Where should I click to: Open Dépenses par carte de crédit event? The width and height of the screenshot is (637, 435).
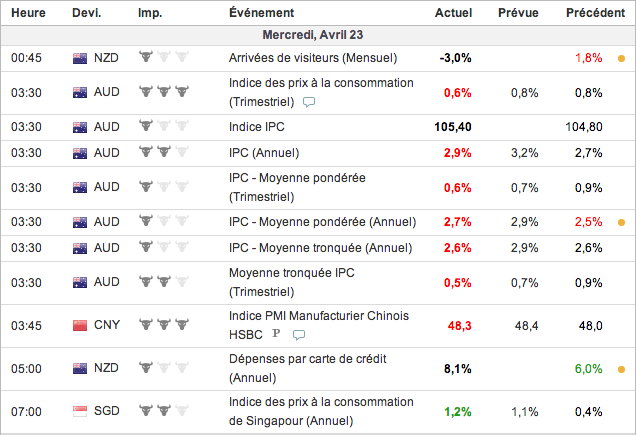pyautogui.click(x=307, y=359)
